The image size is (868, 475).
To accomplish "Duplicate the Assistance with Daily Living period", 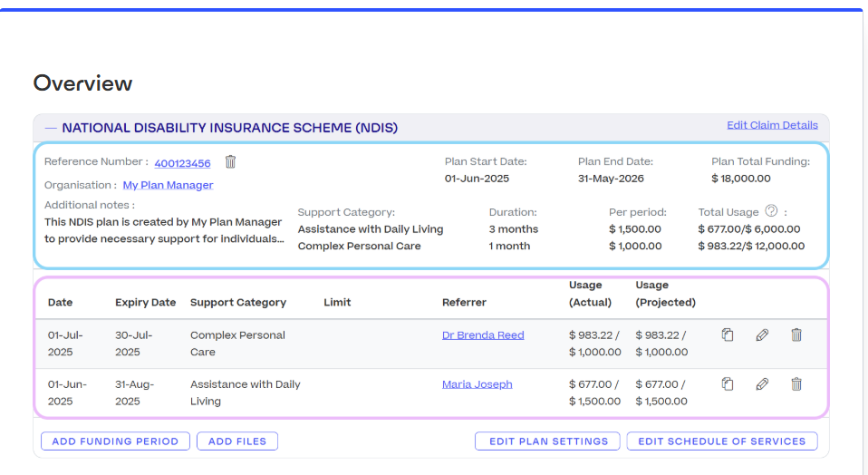I will [727, 384].
